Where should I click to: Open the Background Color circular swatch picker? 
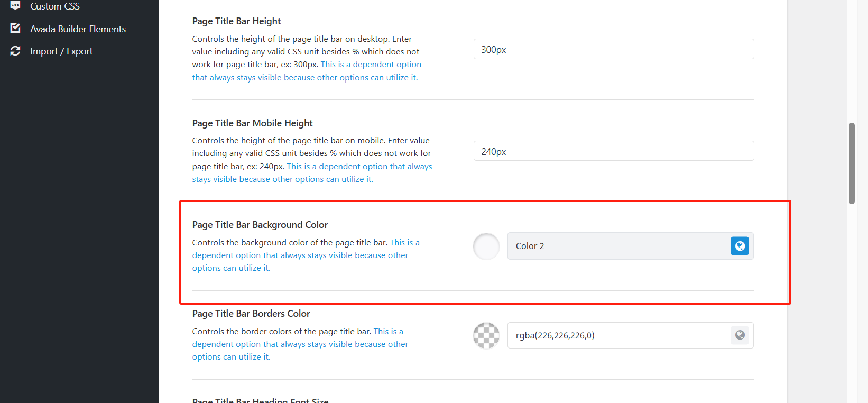[486, 246]
